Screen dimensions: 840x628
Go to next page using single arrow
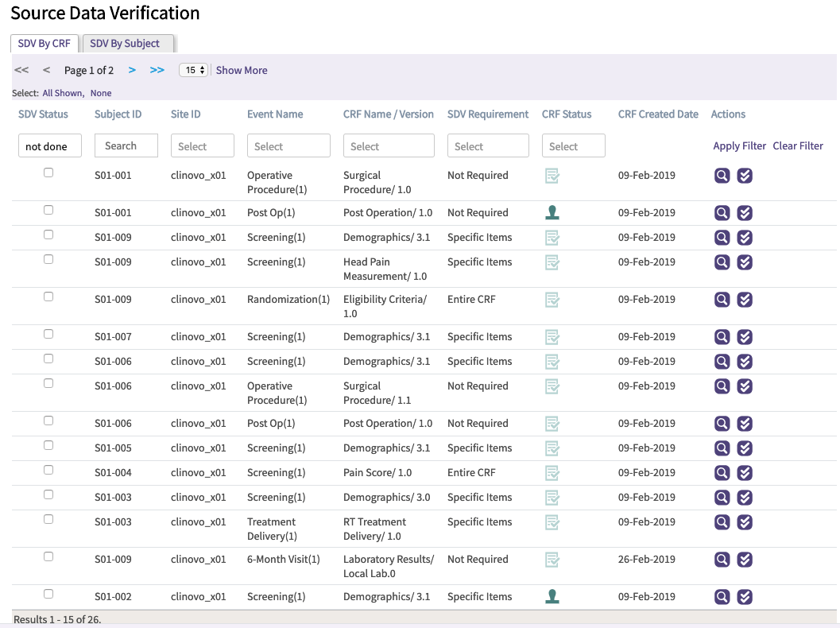(132, 70)
